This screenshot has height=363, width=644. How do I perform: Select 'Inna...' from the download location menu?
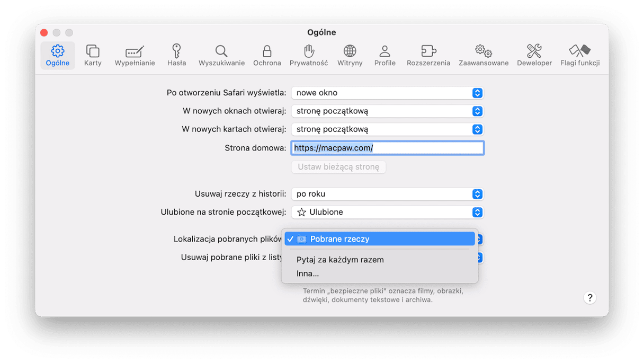point(308,274)
